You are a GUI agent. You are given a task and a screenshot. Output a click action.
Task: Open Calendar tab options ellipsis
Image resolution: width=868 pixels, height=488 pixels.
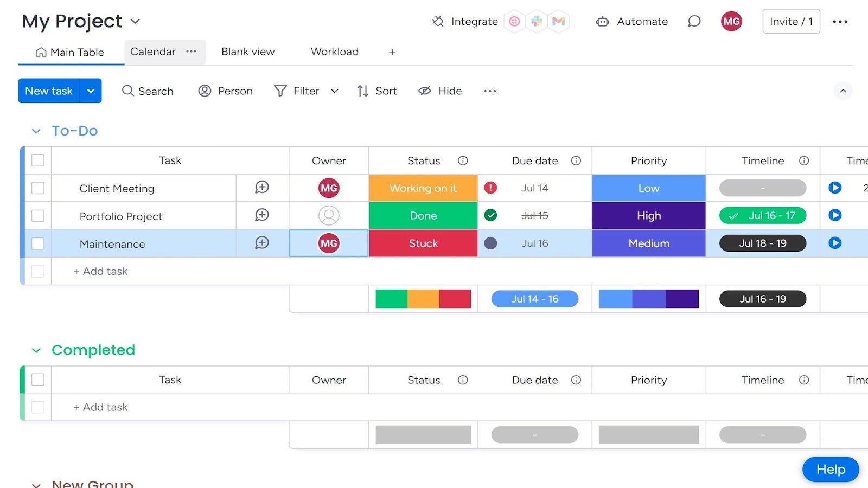tap(191, 52)
